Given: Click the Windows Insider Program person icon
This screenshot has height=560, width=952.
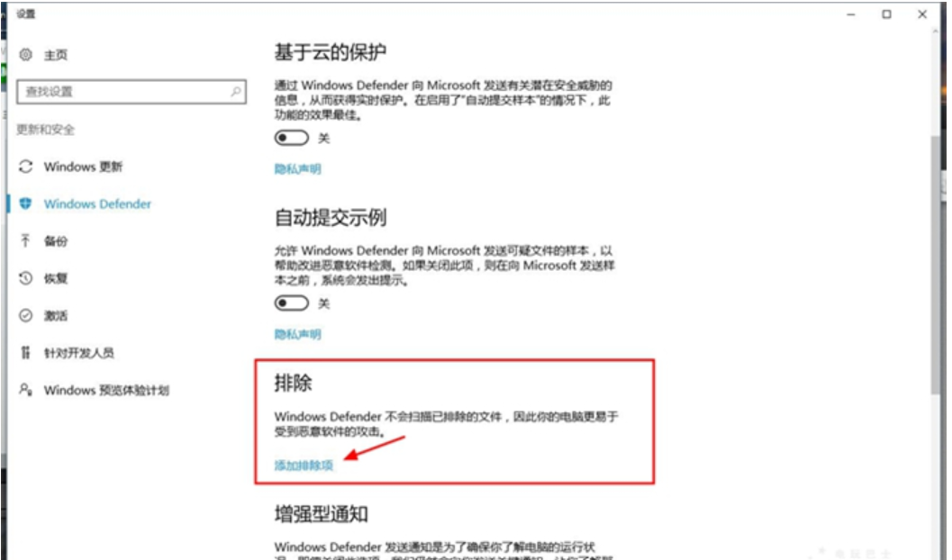Looking at the screenshot, I should [x=25, y=390].
